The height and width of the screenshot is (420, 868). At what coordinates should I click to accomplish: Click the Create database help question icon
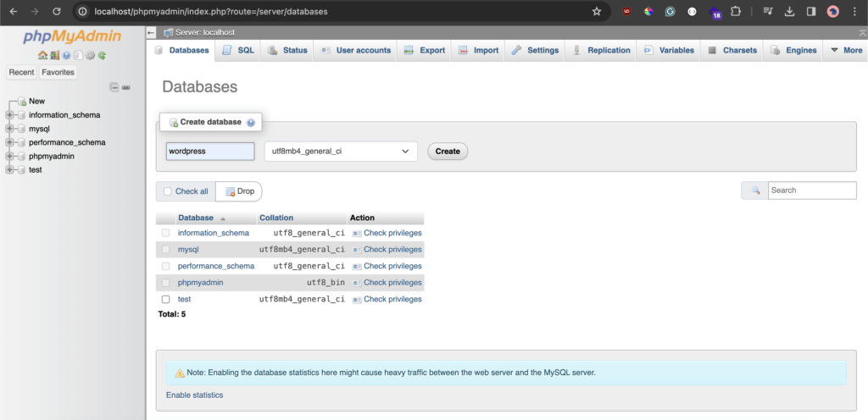point(251,122)
